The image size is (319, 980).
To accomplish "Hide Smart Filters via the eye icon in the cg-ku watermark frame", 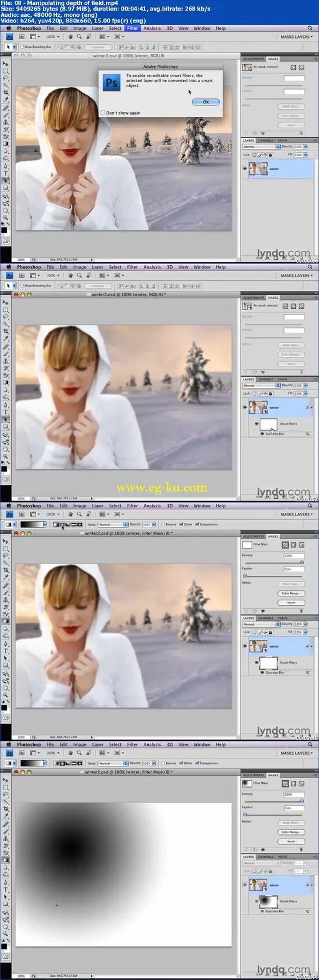I will 256,423.
